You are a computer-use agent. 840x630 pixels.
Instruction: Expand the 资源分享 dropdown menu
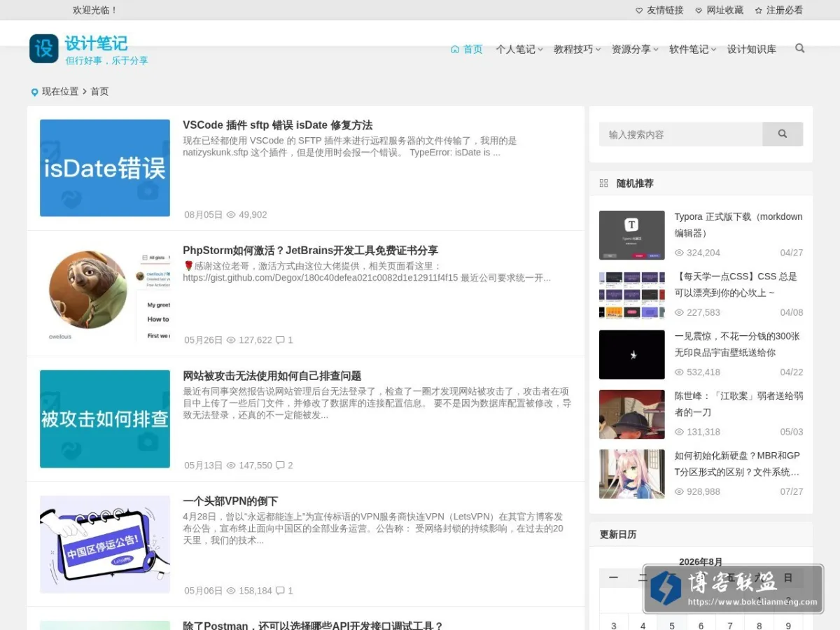coord(635,49)
